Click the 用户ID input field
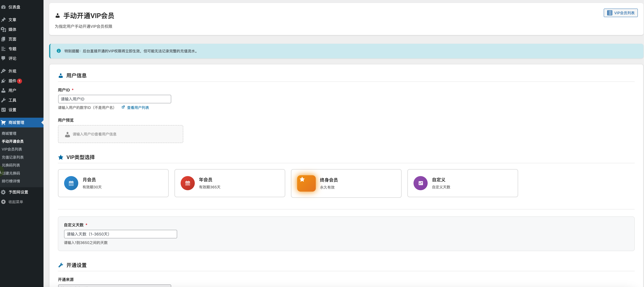This screenshot has width=644, height=287. tap(115, 99)
